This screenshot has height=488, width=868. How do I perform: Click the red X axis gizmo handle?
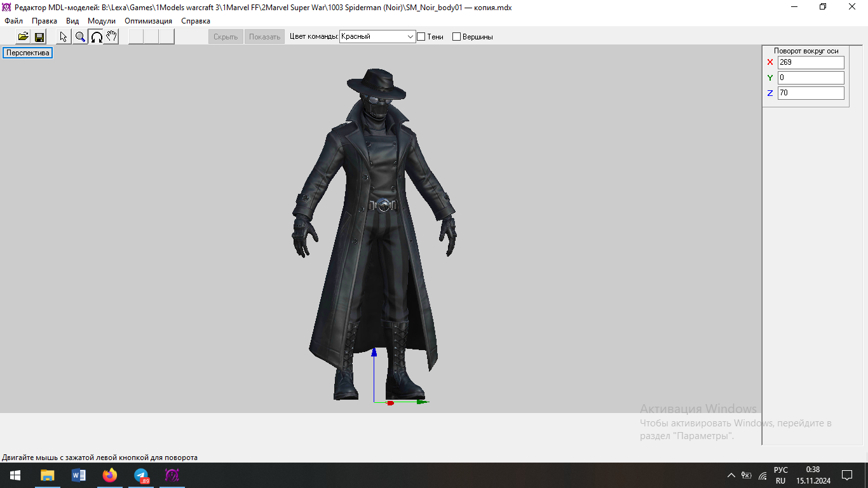tap(390, 403)
